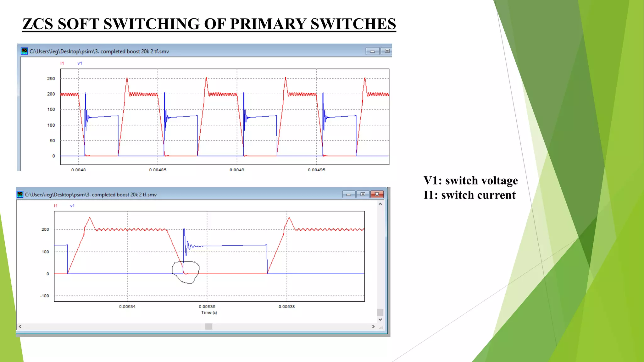This screenshot has height=362, width=644.
Task: Click the 'I1: switch current' caption
Action: coord(469,195)
